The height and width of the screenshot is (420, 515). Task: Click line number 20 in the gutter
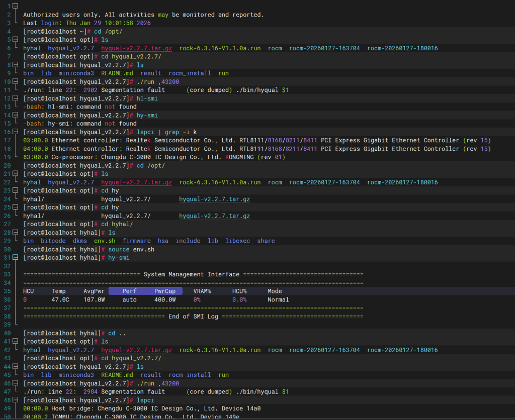click(7, 165)
